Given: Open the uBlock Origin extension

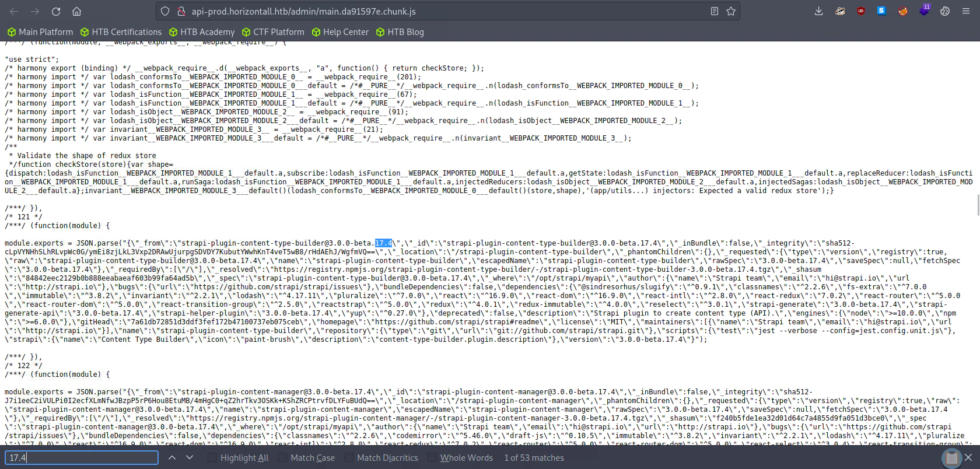Looking at the screenshot, I should pyautogui.click(x=861, y=11).
